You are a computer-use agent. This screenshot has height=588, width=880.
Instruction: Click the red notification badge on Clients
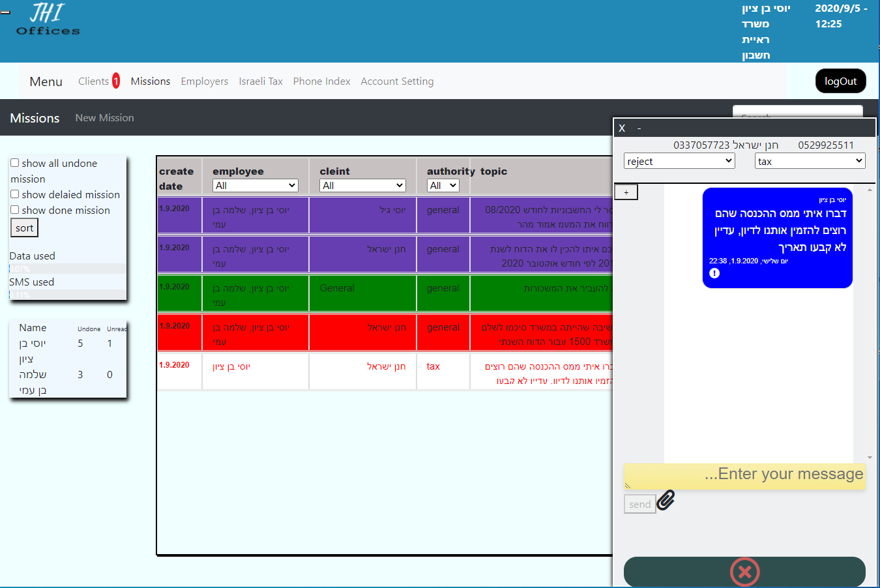click(116, 81)
